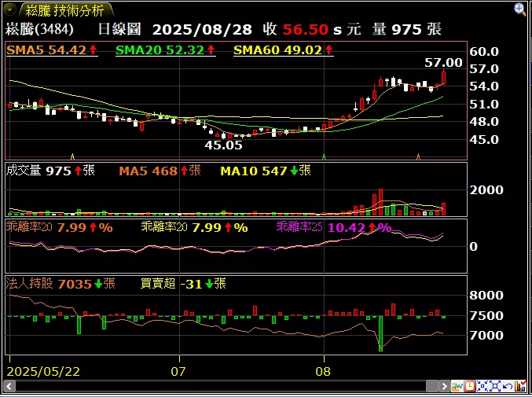Click the SMA5 54.42 indicator label
The width and height of the screenshot is (532, 397).
click(x=51, y=50)
